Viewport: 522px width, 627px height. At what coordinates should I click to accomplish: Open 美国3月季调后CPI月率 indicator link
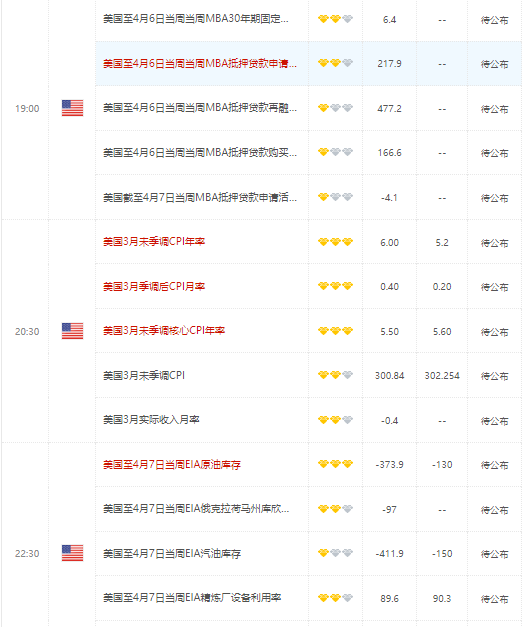click(154, 286)
